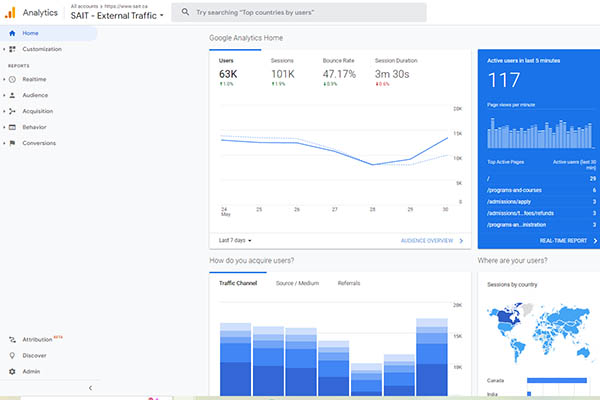Click the Behavior window icon

pos(12,127)
